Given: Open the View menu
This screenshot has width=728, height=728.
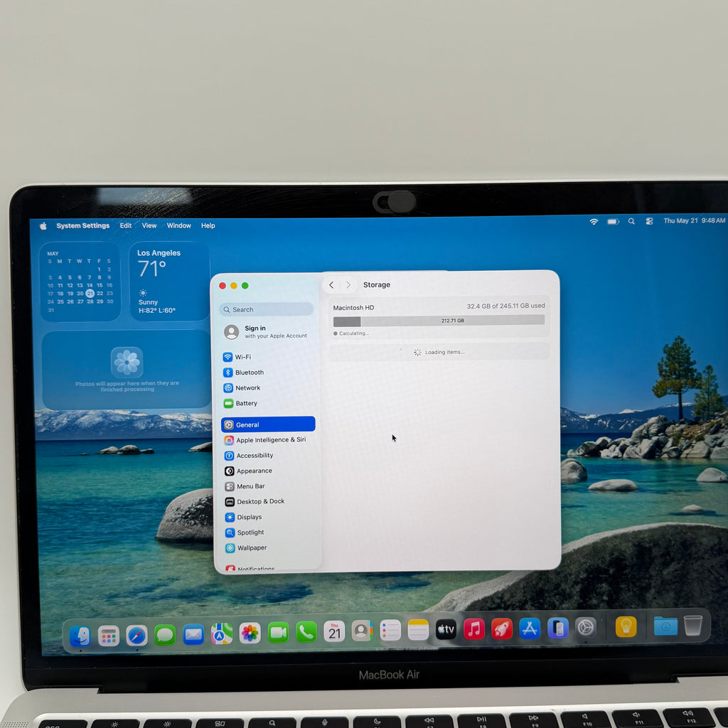Looking at the screenshot, I should (149, 225).
